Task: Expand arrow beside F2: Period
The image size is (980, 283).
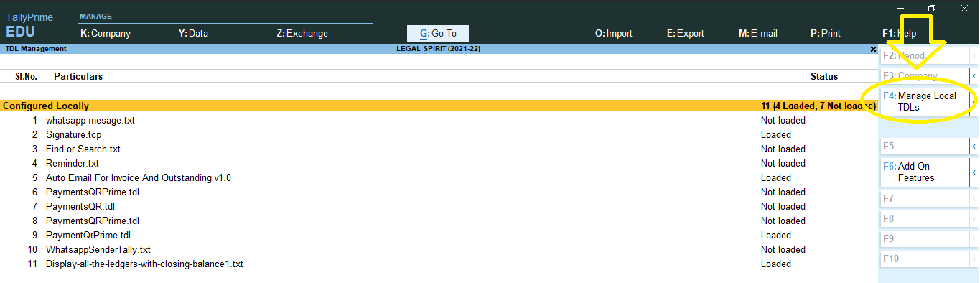Action: click(x=974, y=55)
